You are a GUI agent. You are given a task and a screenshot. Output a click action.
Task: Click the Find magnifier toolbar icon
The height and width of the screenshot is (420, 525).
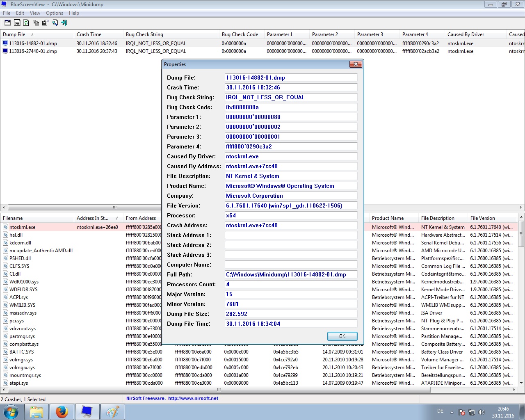[x=55, y=23]
